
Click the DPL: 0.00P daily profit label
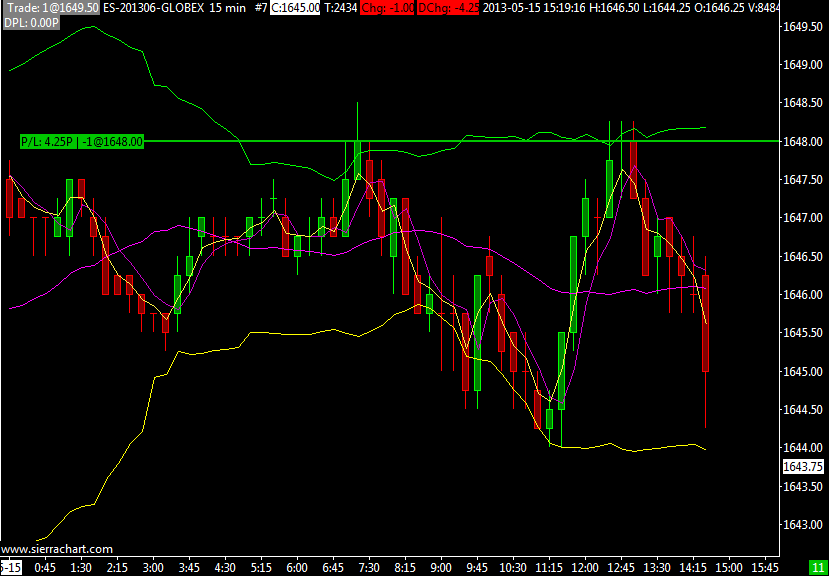31,23
